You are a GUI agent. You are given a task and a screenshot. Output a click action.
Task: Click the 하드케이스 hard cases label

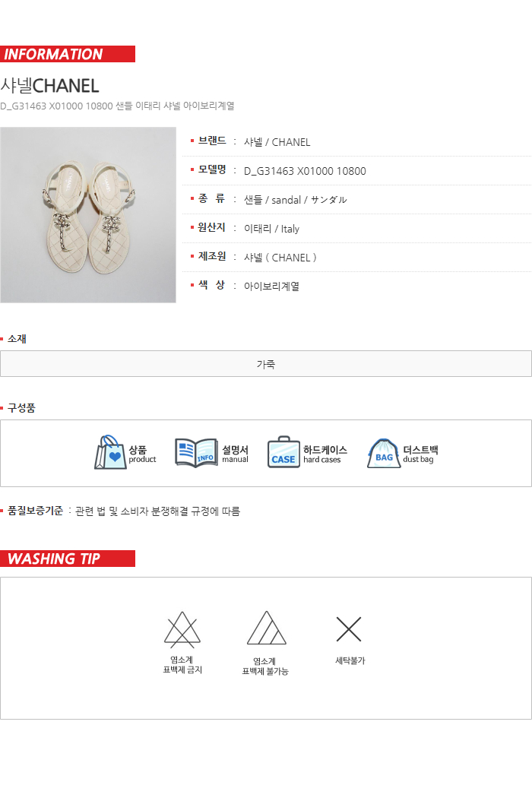click(325, 454)
